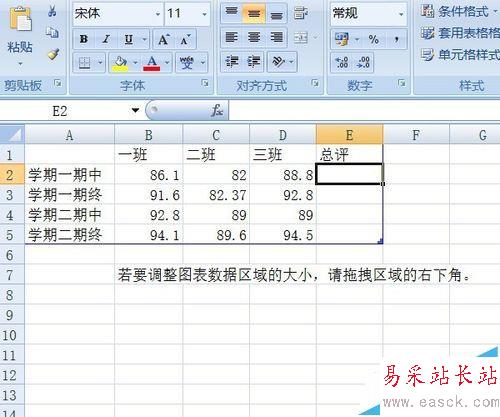This screenshot has height=417, width=500.
Task: Select column B header
Action: 149,135
